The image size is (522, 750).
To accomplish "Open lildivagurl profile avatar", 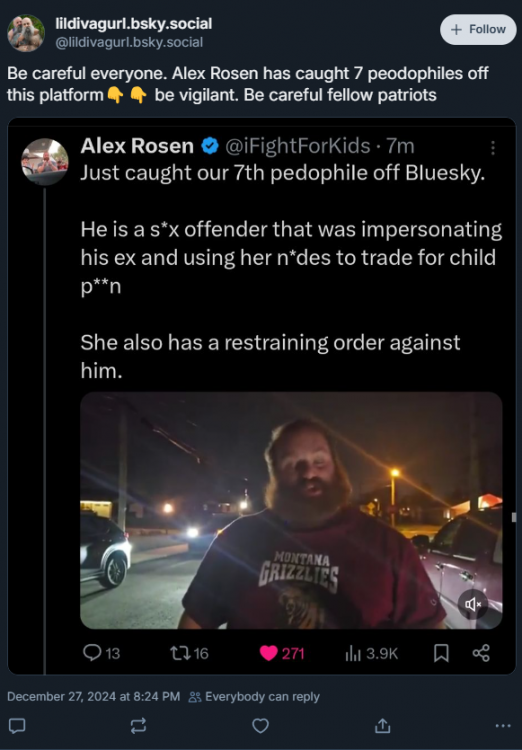I will tap(26, 33).
